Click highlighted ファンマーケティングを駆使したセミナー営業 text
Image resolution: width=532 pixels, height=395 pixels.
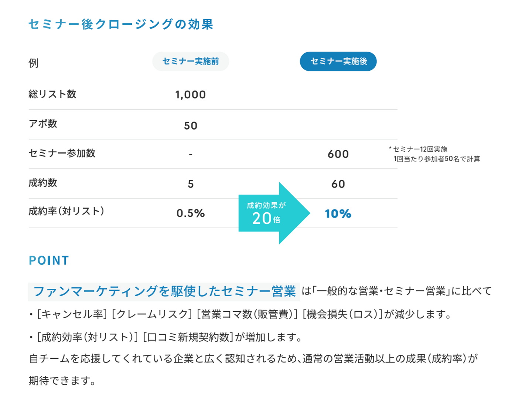tap(164, 291)
